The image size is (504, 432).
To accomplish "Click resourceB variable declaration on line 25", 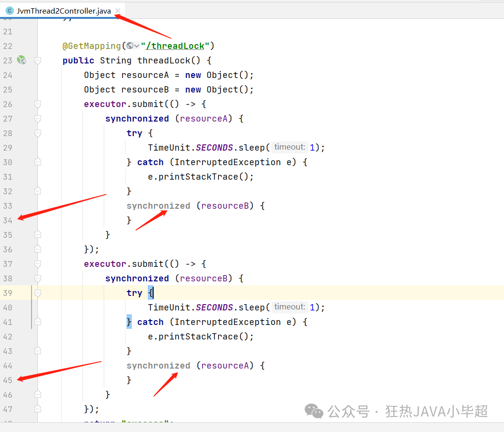I will [145, 89].
